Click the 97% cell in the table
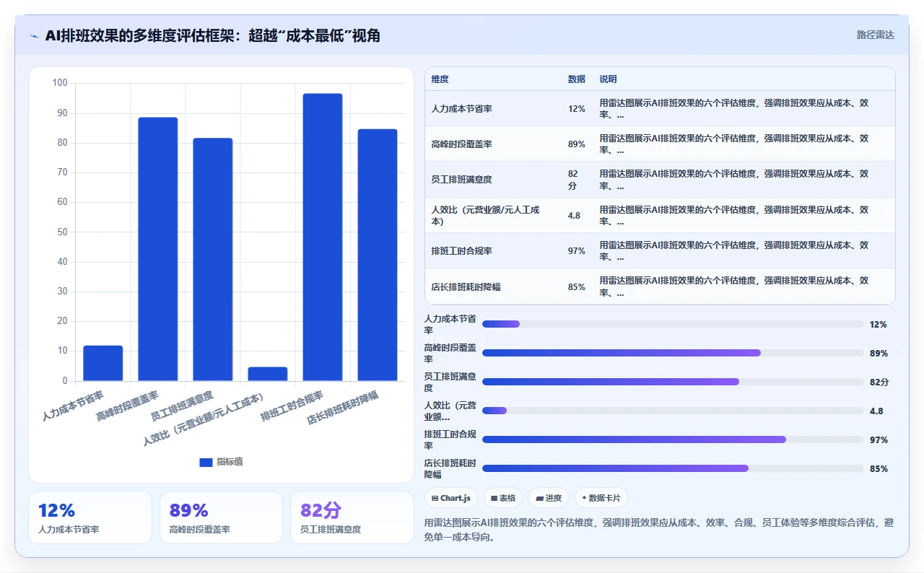Image resolution: width=924 pixels, height=573 pixels. (x=577, y=251)
